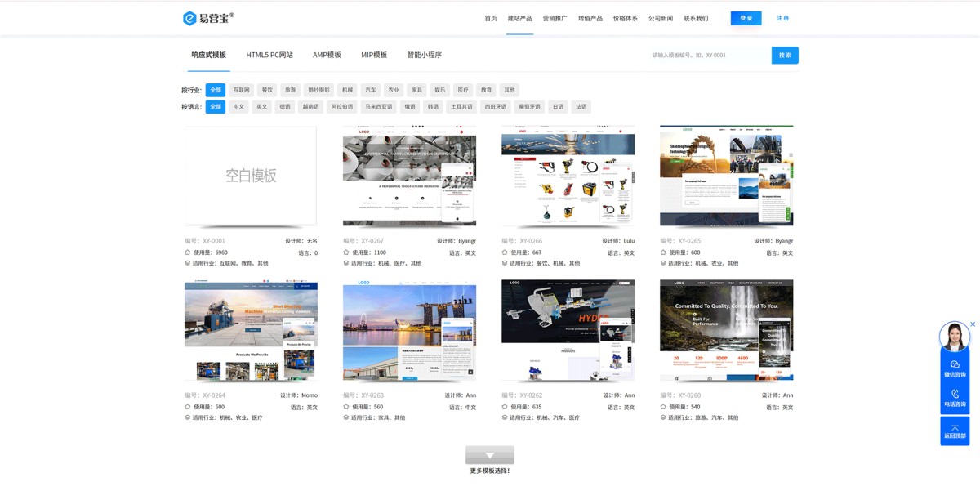The image size is (980, 491).
Task: Click the template number search field
Action: (706, 55)
